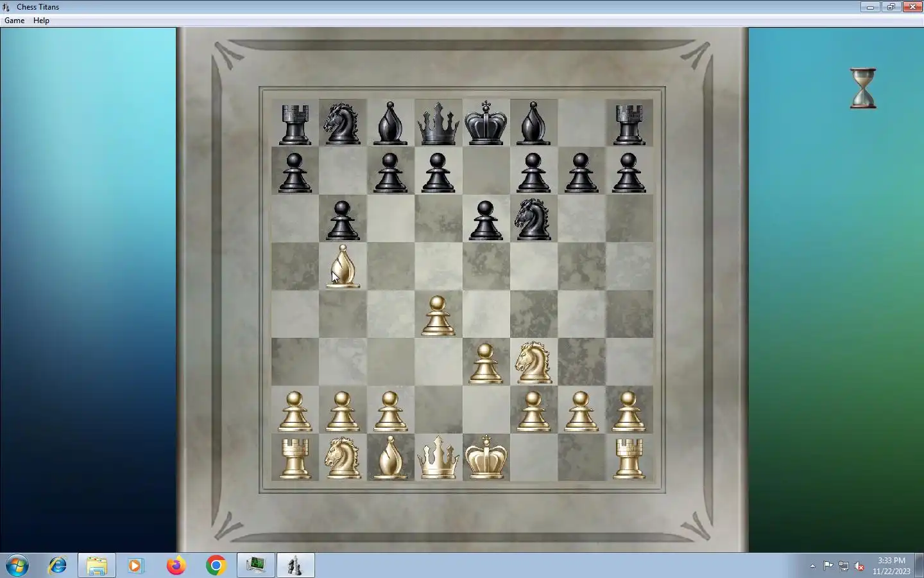The width and height of the screenshot is (924, 578).
Task: Click the black pawn on b6
Action: pyautogui.click(x=343, y=220)
